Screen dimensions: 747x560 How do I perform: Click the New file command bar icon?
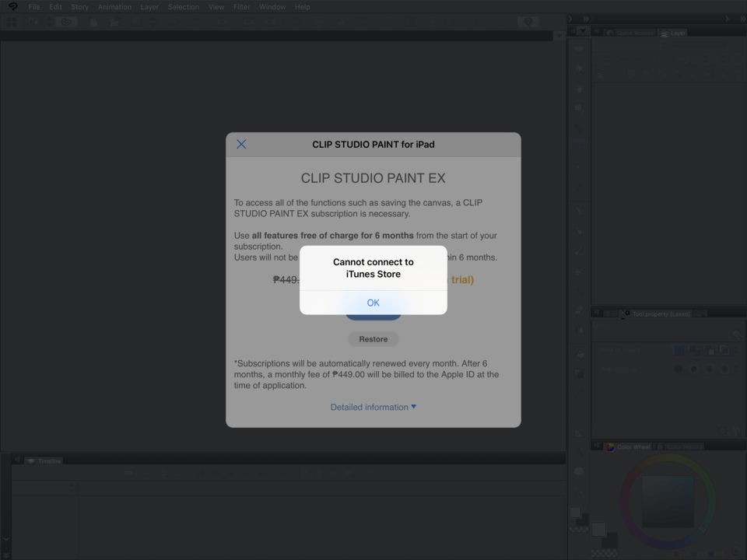(x=93, y=22)
